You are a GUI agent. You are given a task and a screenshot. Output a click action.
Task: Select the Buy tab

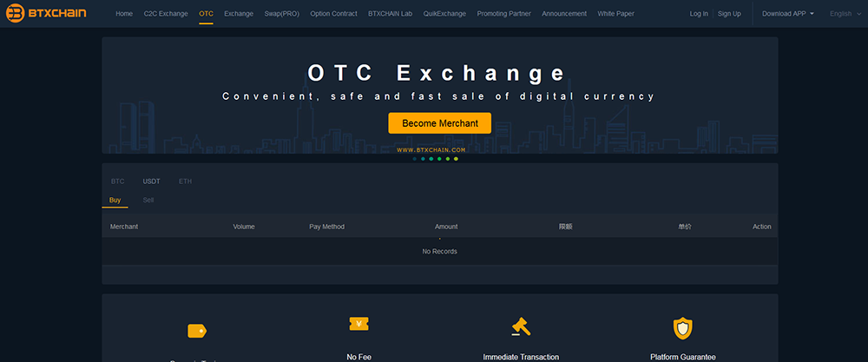point(115,201)
